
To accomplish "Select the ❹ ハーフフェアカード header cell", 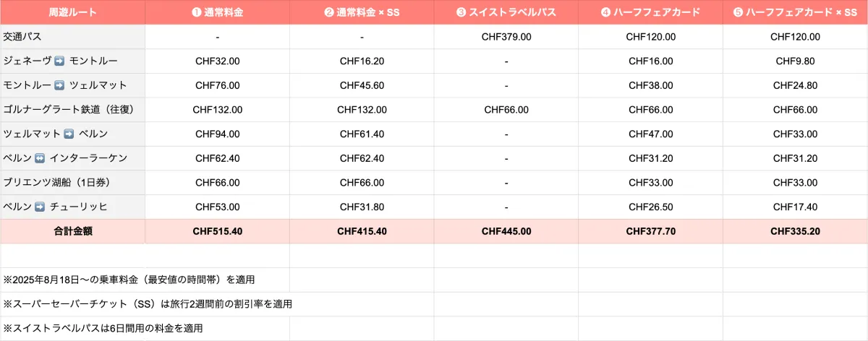I will [x=651, y=12].
